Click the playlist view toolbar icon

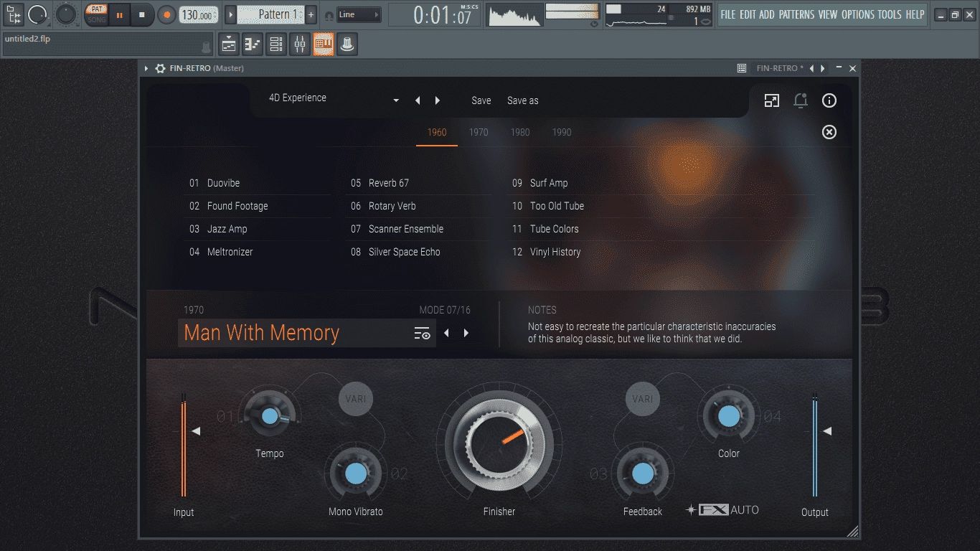tap(229, 44)
